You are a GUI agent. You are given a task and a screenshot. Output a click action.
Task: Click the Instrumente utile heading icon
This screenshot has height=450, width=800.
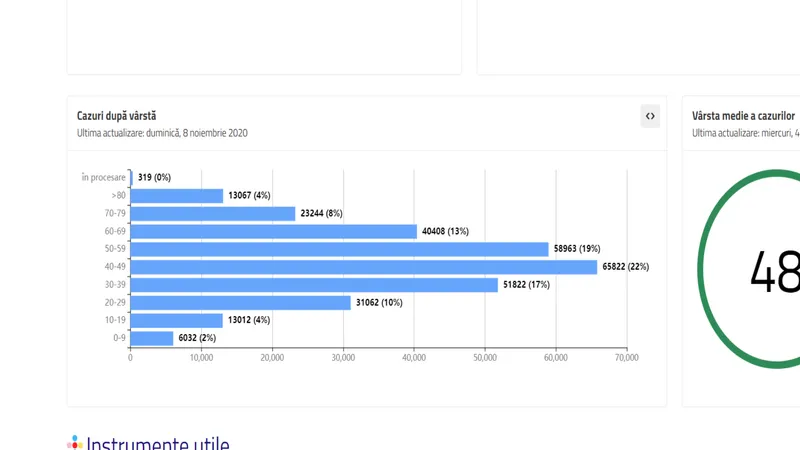tap(74, 442)
